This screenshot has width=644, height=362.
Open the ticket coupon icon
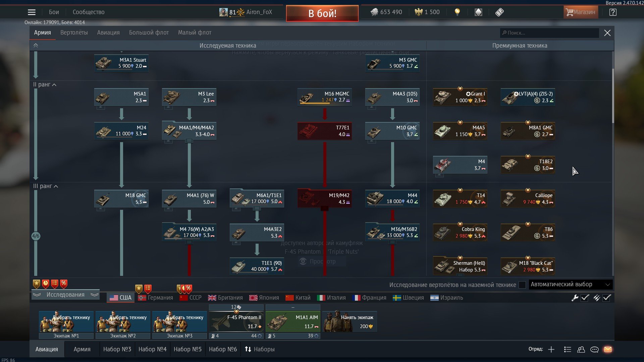[x=499, y=12]
